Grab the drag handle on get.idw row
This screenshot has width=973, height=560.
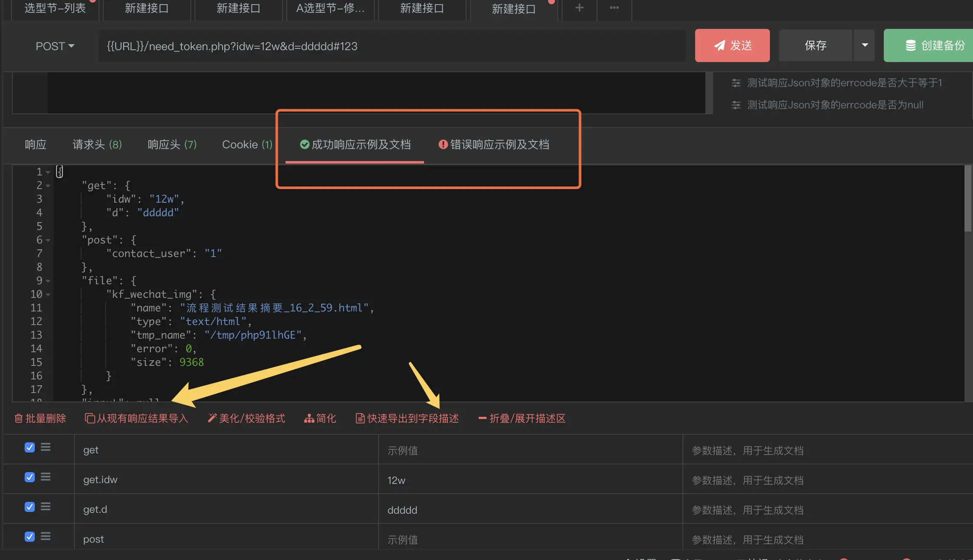click(45, 477)
